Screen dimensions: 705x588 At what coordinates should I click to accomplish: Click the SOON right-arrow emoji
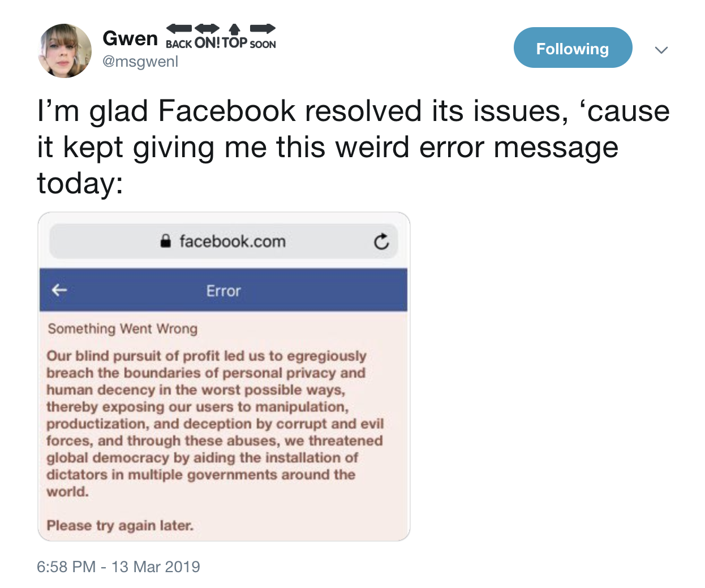[263, 36]
